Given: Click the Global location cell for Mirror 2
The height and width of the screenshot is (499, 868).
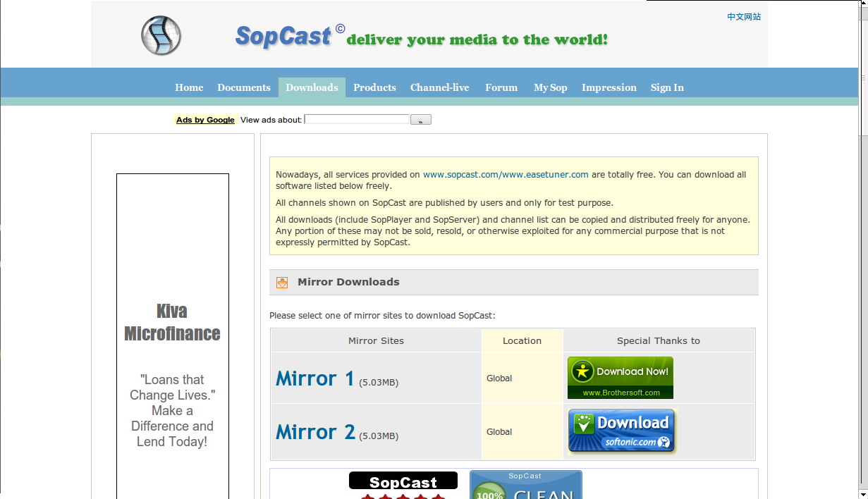Looking at the screenshot, I should [522, 432].
